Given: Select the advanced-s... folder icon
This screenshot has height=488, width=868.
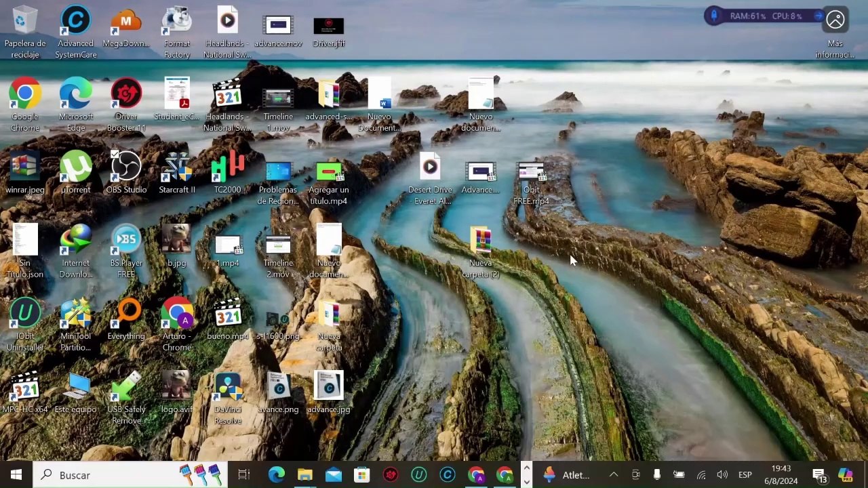Looking at the screenshot, I should [329, 100].
